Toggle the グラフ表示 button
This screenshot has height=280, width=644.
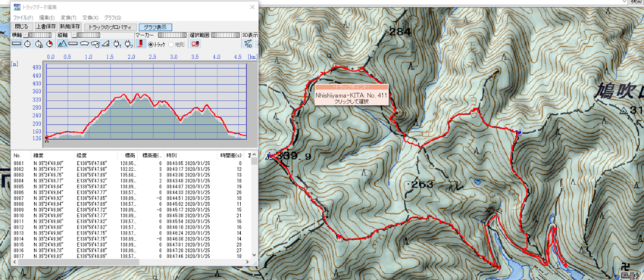[155, 26]
